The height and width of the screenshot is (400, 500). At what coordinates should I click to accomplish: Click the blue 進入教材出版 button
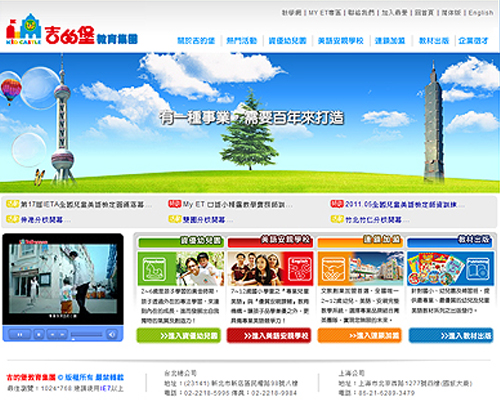451,335
